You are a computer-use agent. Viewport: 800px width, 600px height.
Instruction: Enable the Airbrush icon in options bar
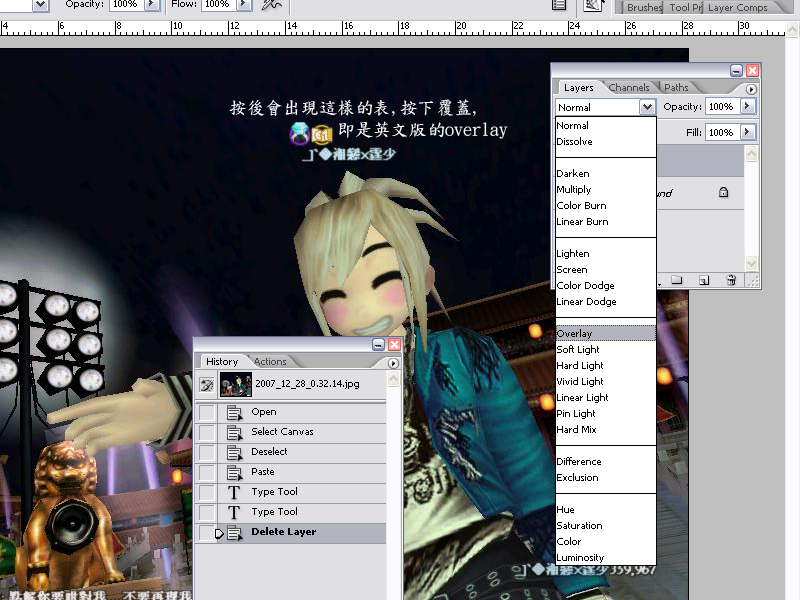coord(271,5)
